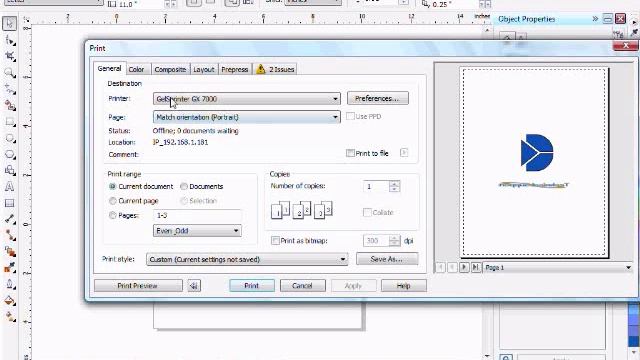Click the Cancel button
Image resolution: width=640 pixels, height=360 pixels.
302,286
